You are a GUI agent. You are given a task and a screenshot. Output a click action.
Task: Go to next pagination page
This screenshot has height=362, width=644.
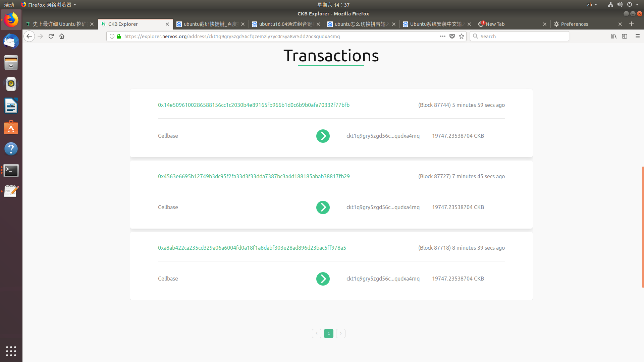click(x=341, y=333)
